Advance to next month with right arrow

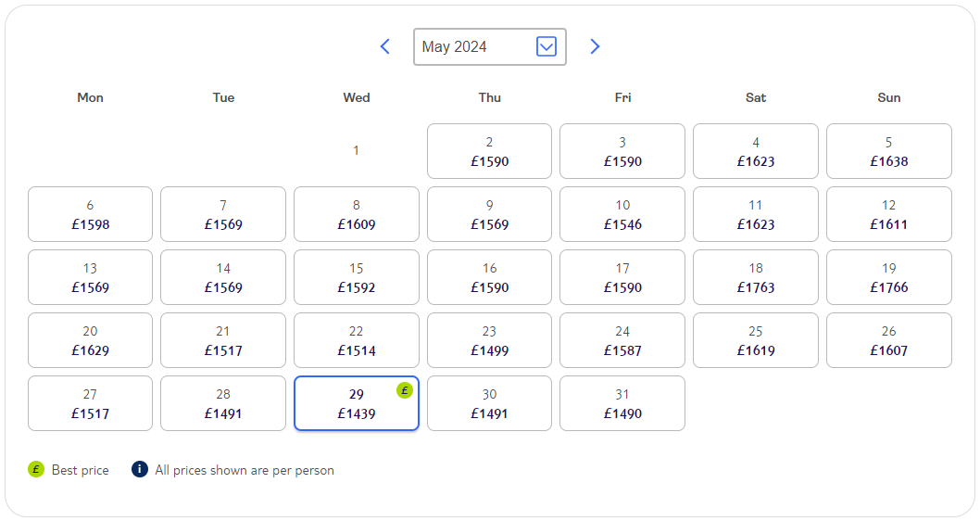tap(595, 46)
